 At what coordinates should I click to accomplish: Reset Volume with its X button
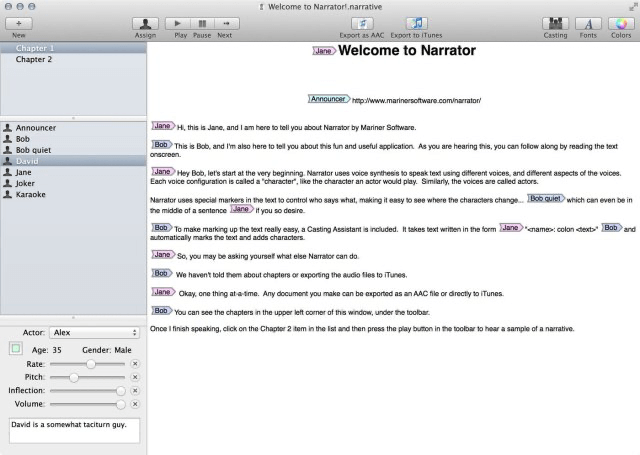click(x=135, y=404)
